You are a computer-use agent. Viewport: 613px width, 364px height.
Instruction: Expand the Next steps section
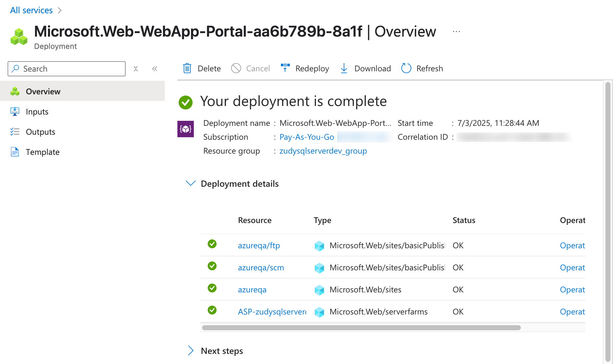(191, 350)
